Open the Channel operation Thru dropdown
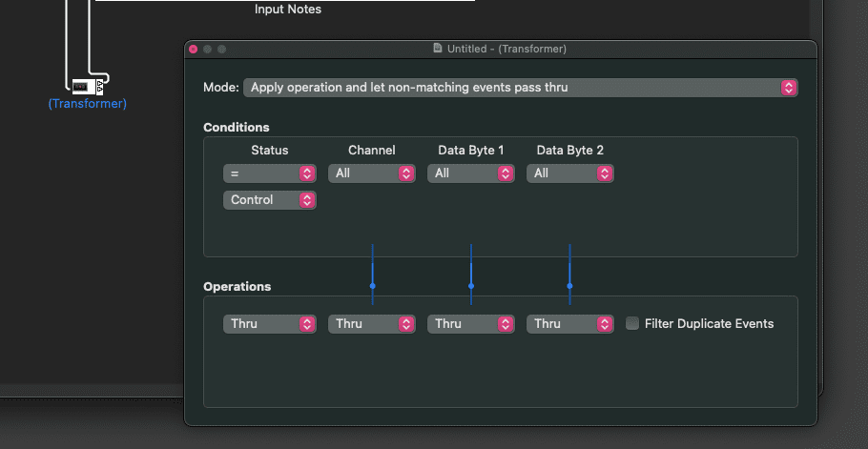The width and height of the screenshot is (868, 449). (371, 323)
